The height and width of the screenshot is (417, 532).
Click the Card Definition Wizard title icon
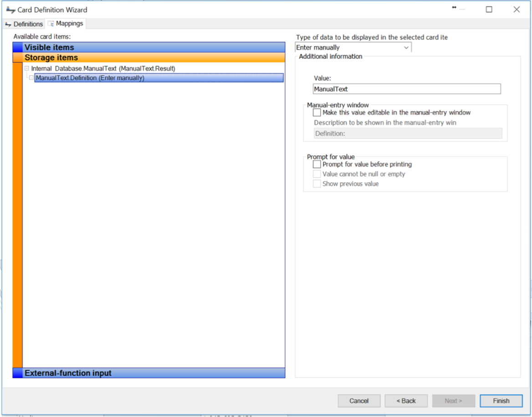pyautogui.click(x=10, y=10)
